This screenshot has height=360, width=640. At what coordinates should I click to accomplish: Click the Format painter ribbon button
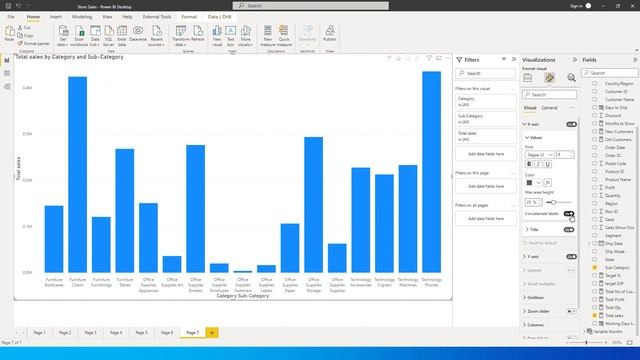(33, 44)
